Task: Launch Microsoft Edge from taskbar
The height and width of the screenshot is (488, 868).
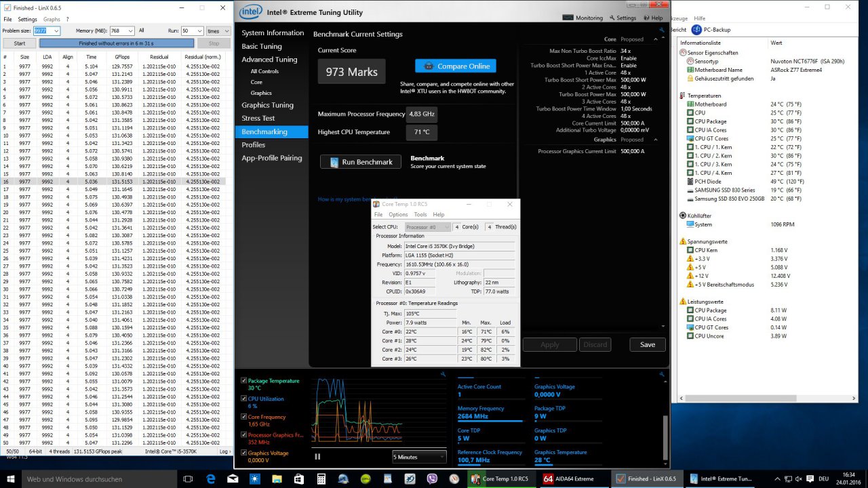Action: point(211,479)
